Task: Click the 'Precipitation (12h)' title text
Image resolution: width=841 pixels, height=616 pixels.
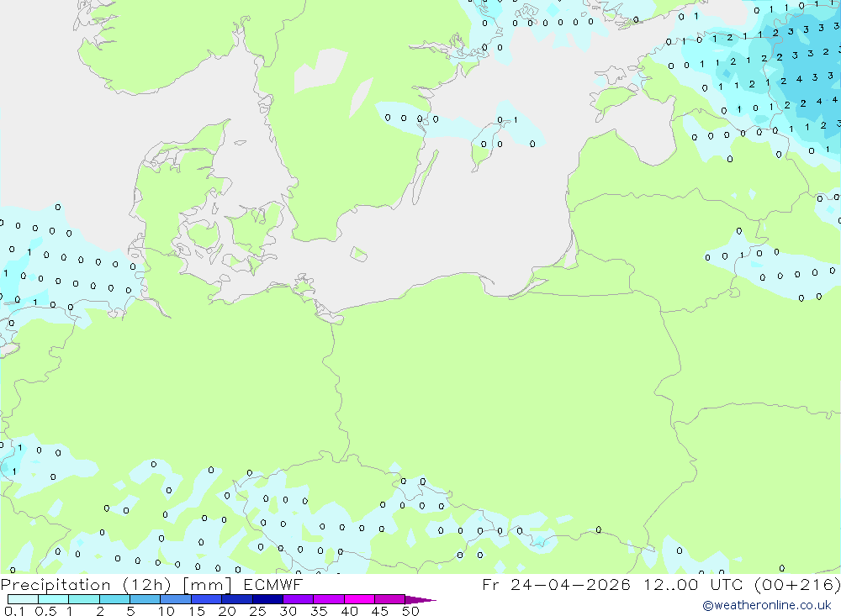Action: click(86, 585)
